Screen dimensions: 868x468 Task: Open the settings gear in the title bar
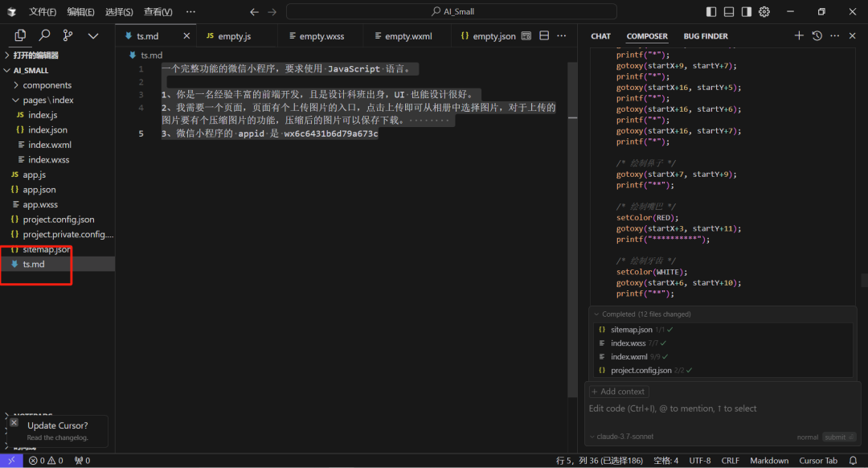pyautogui.click(x=764, y=11)
